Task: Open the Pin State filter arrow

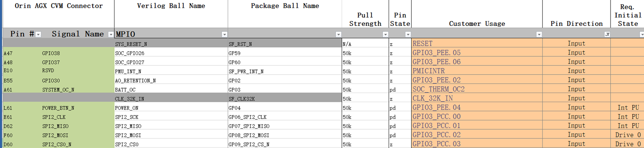Action: click(x=408, y=35)
